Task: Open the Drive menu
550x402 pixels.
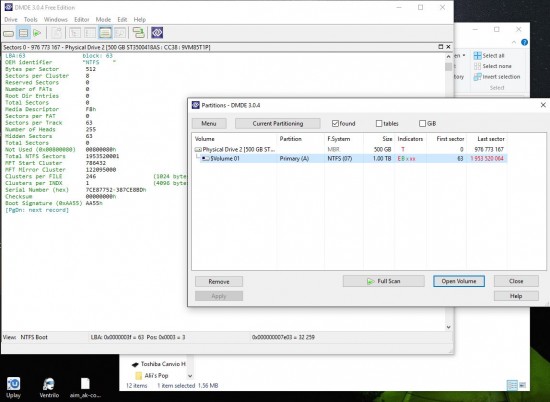Action: pyautogui.click(x=11, y=20)
